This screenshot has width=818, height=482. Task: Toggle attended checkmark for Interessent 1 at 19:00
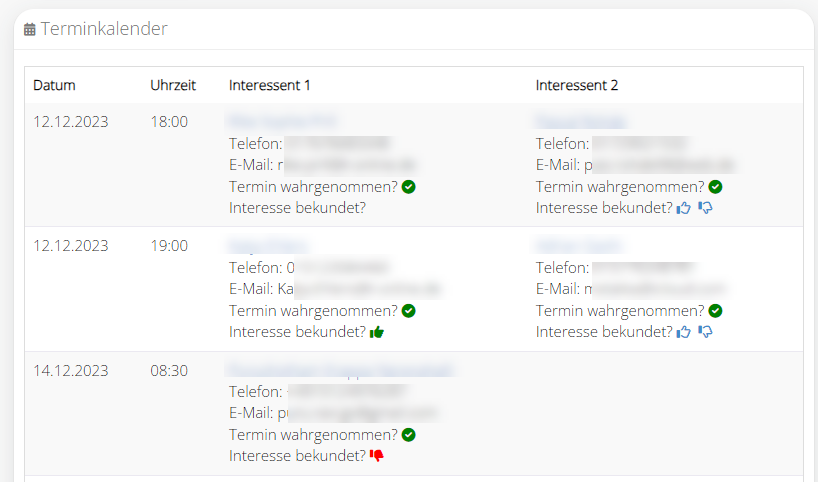tap(408, 311)
